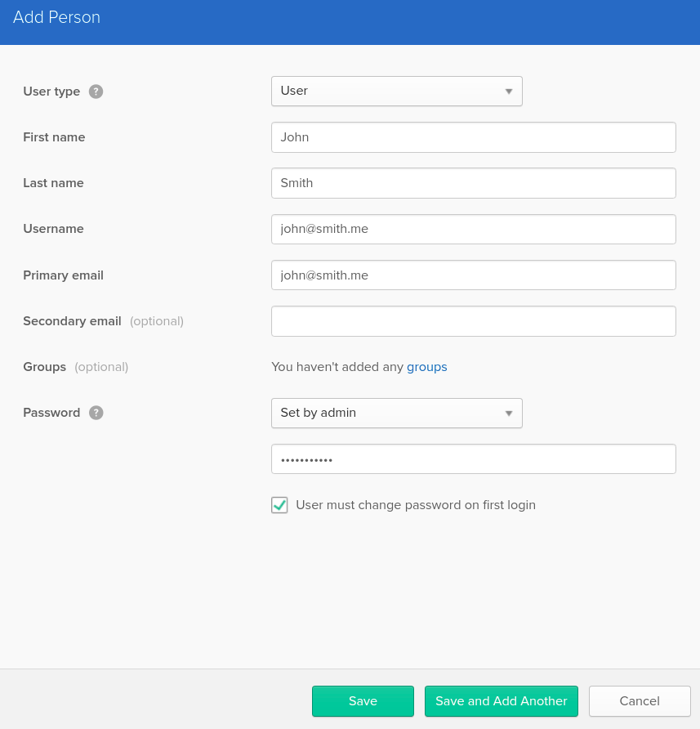Click the Primary email input box
700x729 pixels.
473,275
